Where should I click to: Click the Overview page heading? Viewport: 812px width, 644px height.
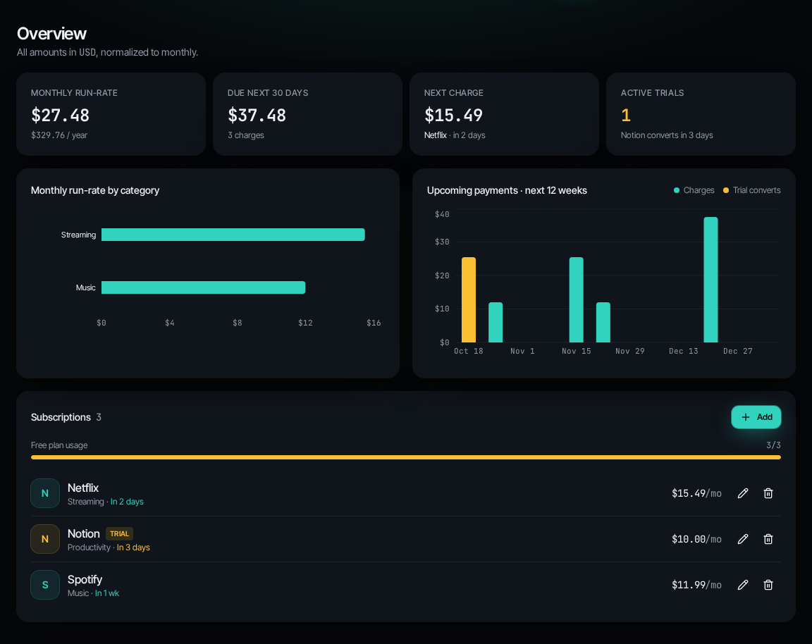pyautogui.click(x=51, y=34)
